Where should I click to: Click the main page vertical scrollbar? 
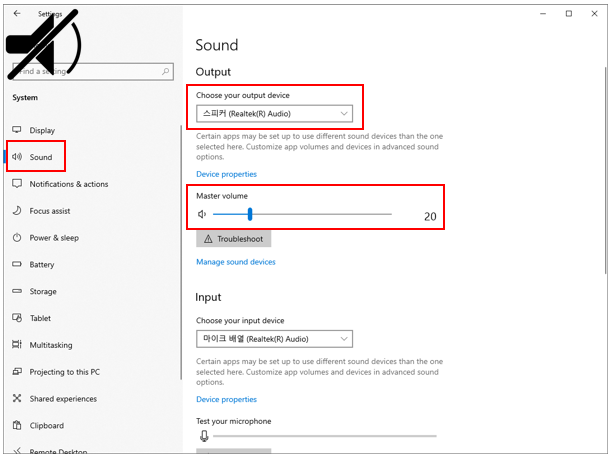(x=606, y=170)
